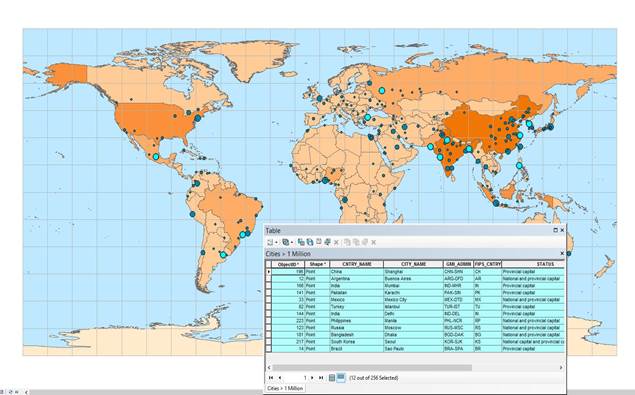Expand Related Tables dropdown arrow
The image size is (635, 395).
292,242
